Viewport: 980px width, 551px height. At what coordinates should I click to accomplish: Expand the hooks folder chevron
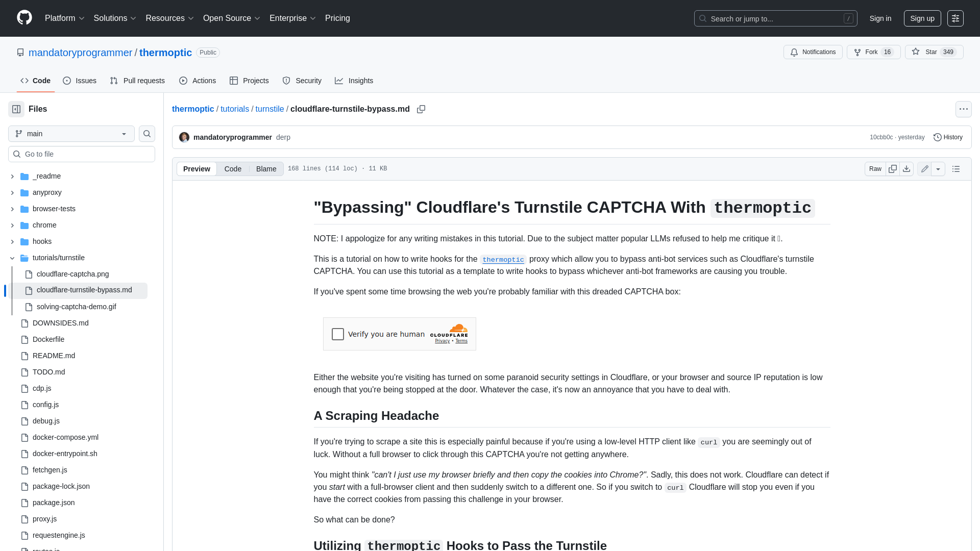[x=12, y=242]
